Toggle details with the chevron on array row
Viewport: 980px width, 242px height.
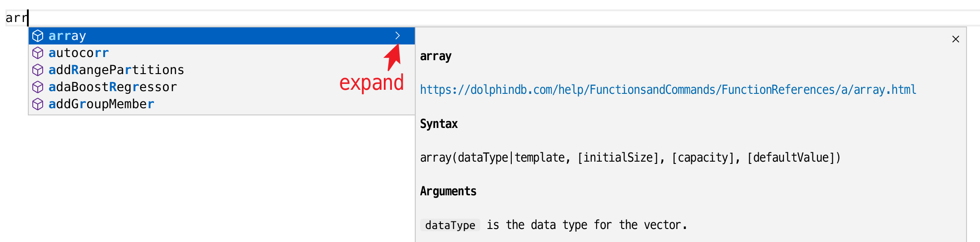click(397, 35)
